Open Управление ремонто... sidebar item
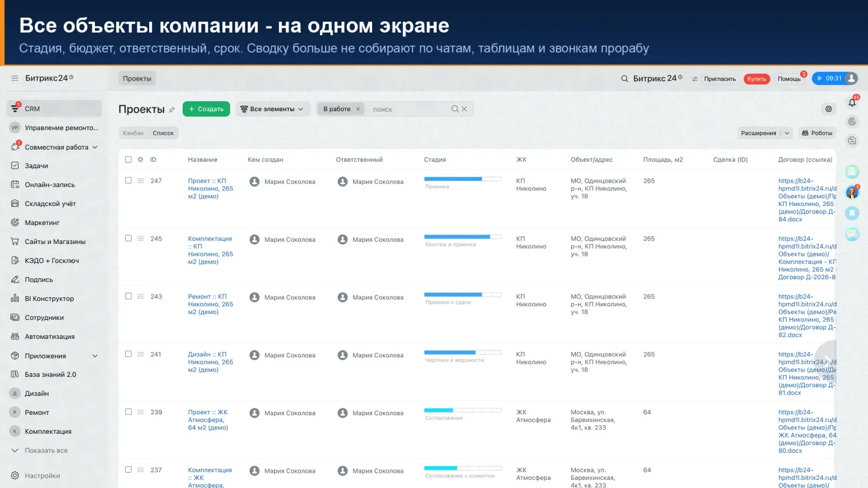 pos(55,128)
